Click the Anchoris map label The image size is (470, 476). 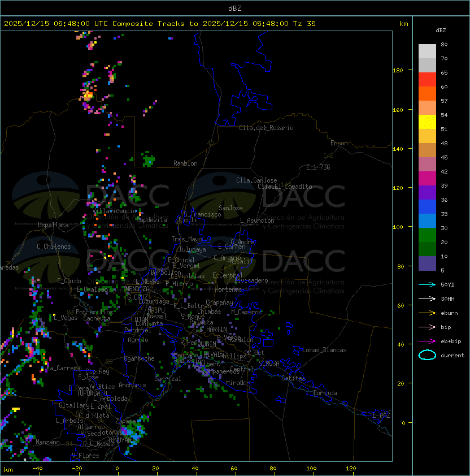(x=132, y=385)
